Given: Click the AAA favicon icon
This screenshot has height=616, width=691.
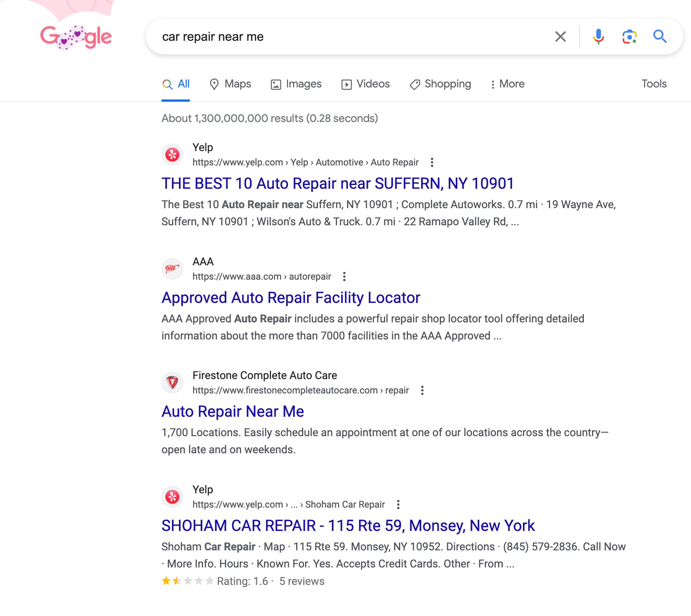Looking at the screenshot, I should [x=172, y=269].
